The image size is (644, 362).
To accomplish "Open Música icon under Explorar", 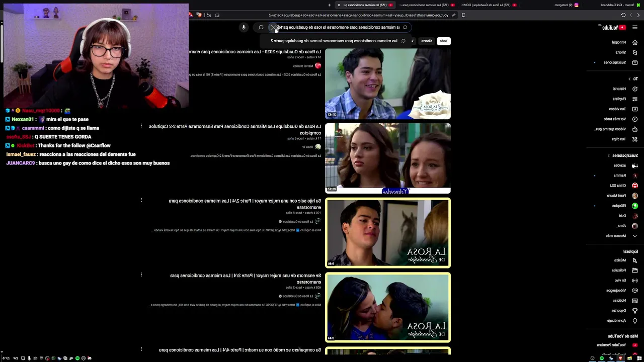I will (x=635, y=260).
